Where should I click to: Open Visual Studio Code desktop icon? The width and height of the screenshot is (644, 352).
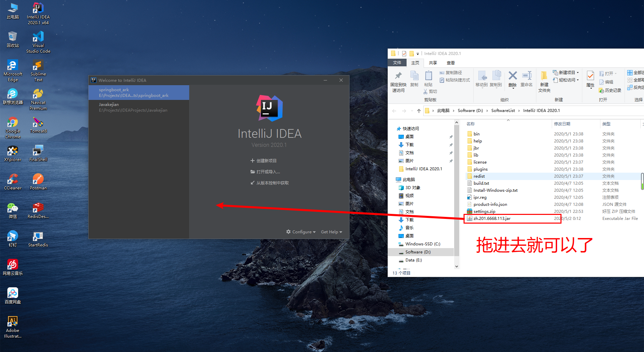38,42
